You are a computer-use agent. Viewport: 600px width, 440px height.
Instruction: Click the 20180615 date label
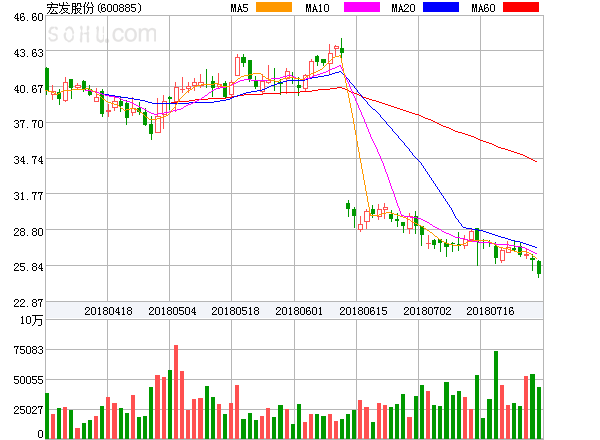(363, 311)
